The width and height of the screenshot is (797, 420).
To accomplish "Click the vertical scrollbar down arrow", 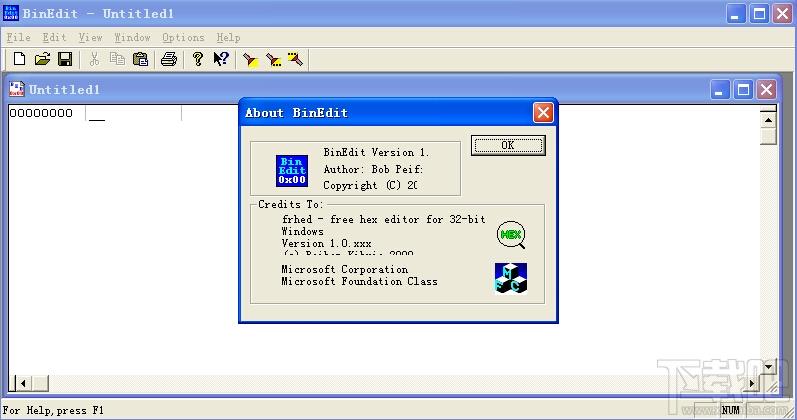I will (x=768, y=367).
